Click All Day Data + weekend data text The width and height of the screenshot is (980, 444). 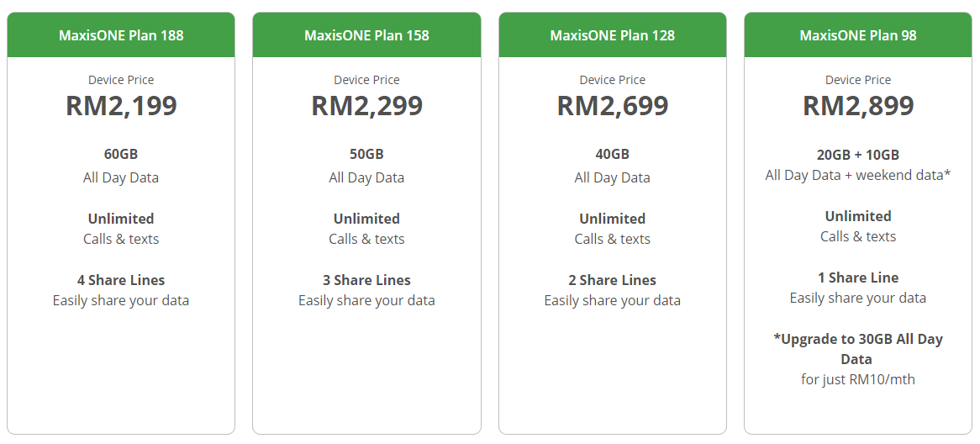(x=858, y=175)
